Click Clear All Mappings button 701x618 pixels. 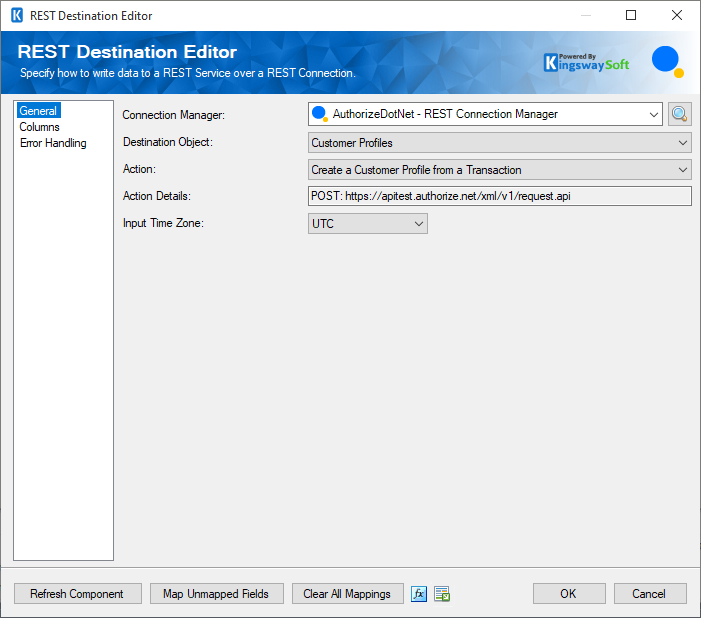click(348, 594)
